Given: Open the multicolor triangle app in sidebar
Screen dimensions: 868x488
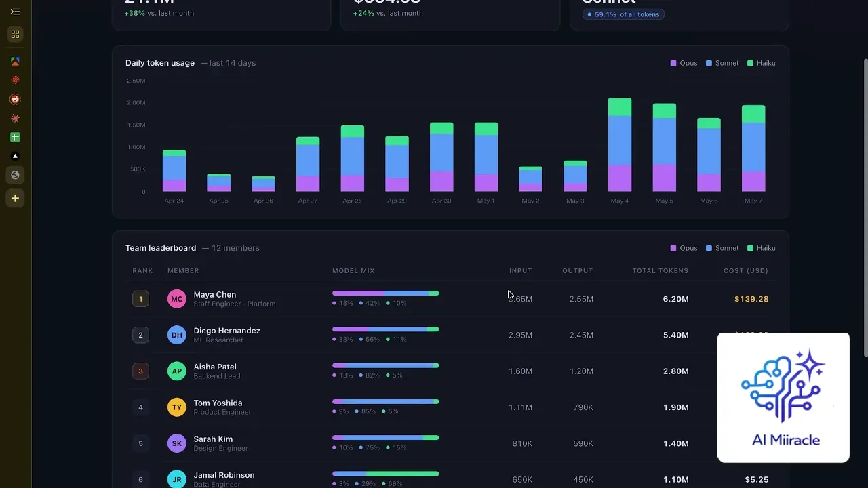Looking at the screenshot, I should 15,61.
